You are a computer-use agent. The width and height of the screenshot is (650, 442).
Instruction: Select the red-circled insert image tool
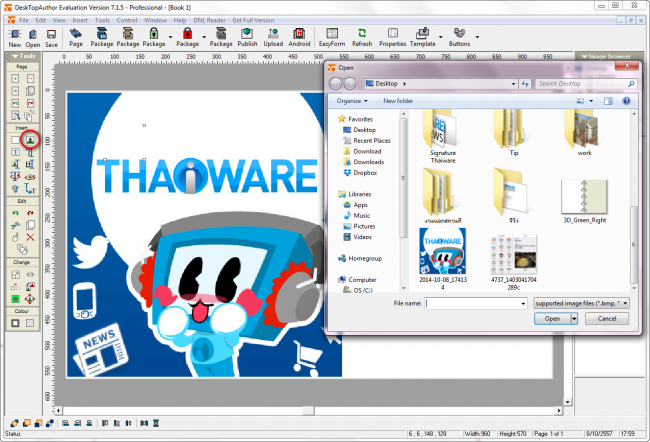[30, 141]
